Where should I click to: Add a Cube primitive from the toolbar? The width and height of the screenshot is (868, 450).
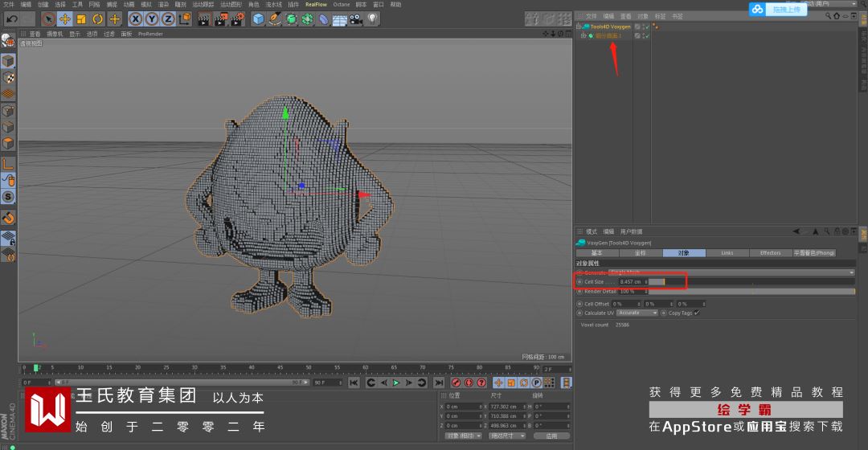(x=258, y=18)
